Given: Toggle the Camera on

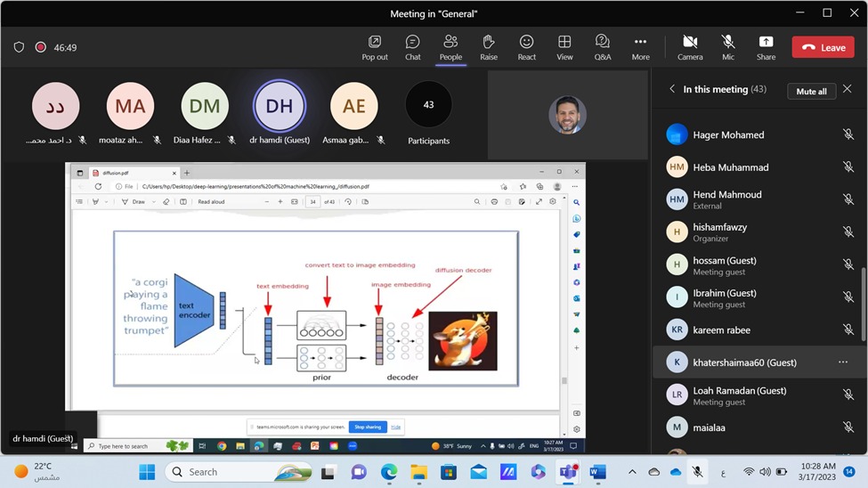Looking at the screenshot, I should [x=689, y=47].
